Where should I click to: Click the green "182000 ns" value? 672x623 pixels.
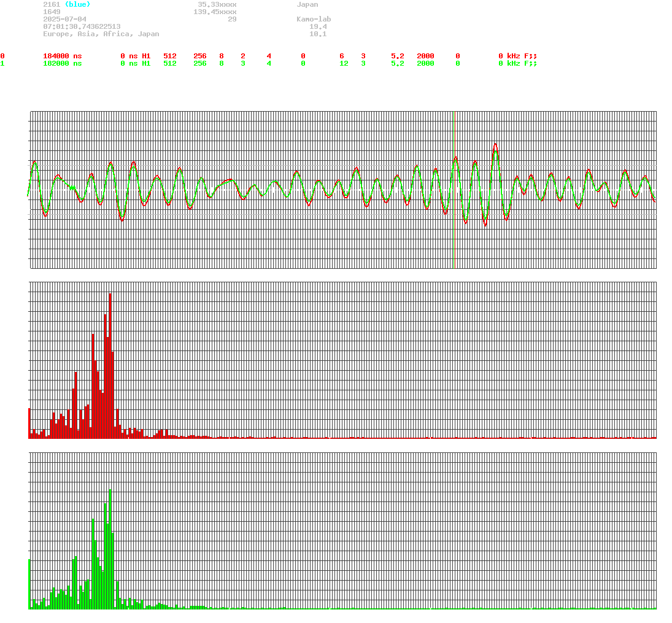63,63
